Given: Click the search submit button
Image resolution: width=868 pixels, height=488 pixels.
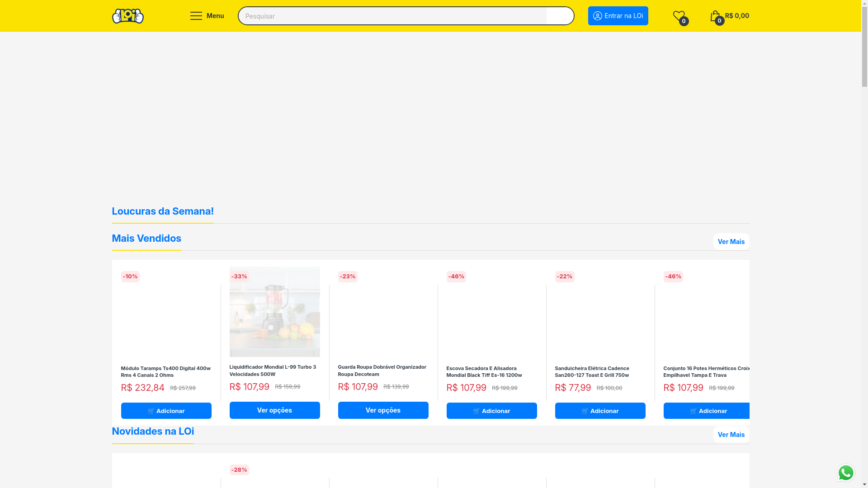Looking at the screenshot, I should click(560, 16).
